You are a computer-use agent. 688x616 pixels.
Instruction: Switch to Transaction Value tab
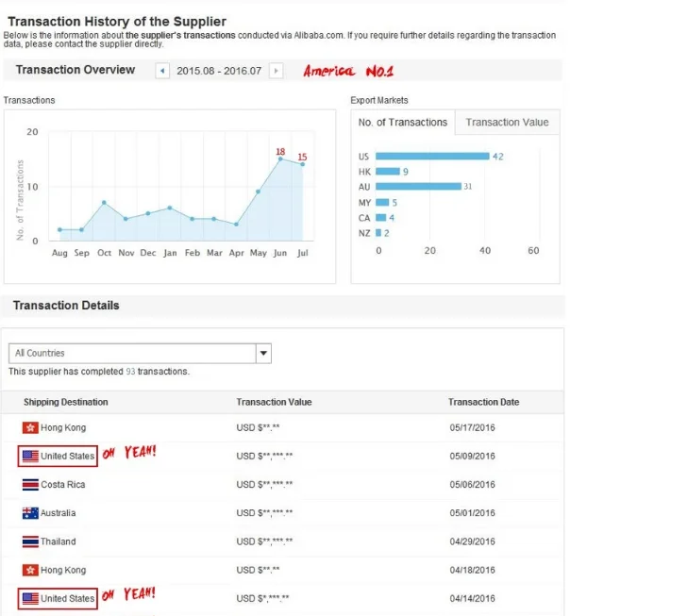coord(506,123)
